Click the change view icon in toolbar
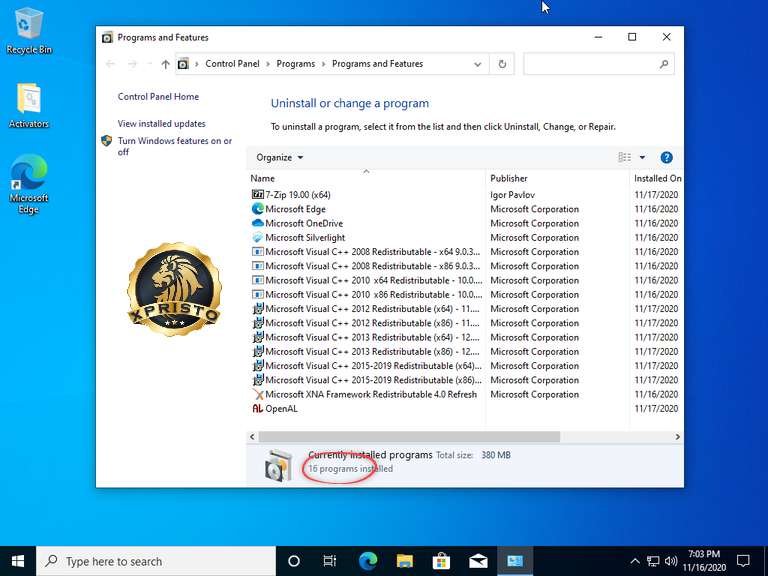The width and height of the screenshot is (768, 576). click(624, 157)
